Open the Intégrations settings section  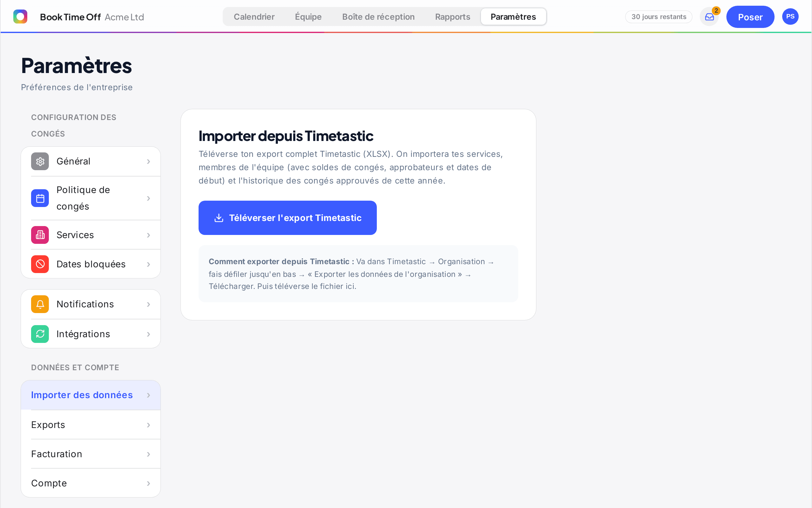pos(91,334)
